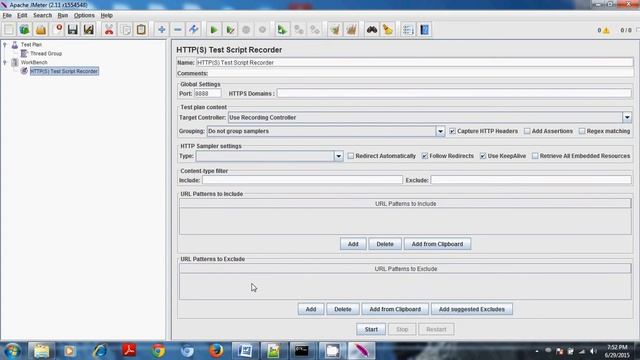Click the warning triangle error counter
640x360 pixels.
tap(606, 30)
